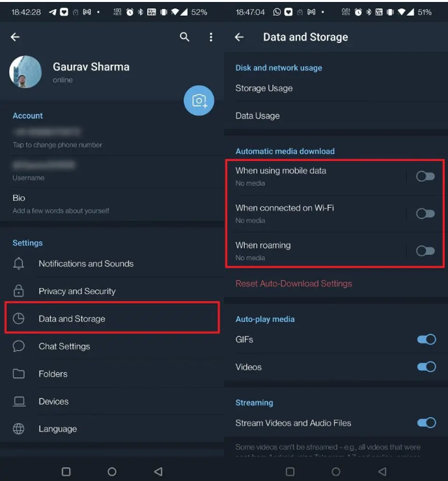The width and height of the screenshot is (448, 481).
Task: Open Data and Storage settings
Action: tap(72, 319)
